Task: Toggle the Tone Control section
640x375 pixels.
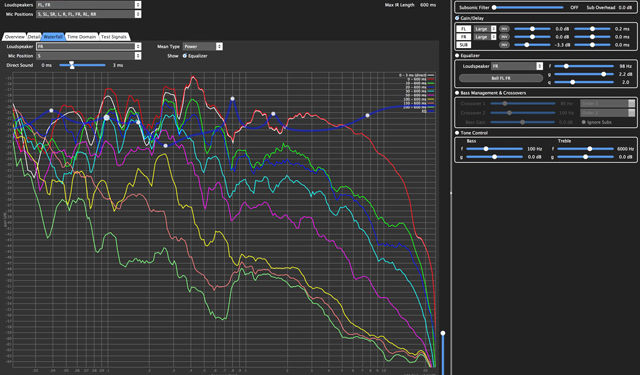Action: coord(457,133)
